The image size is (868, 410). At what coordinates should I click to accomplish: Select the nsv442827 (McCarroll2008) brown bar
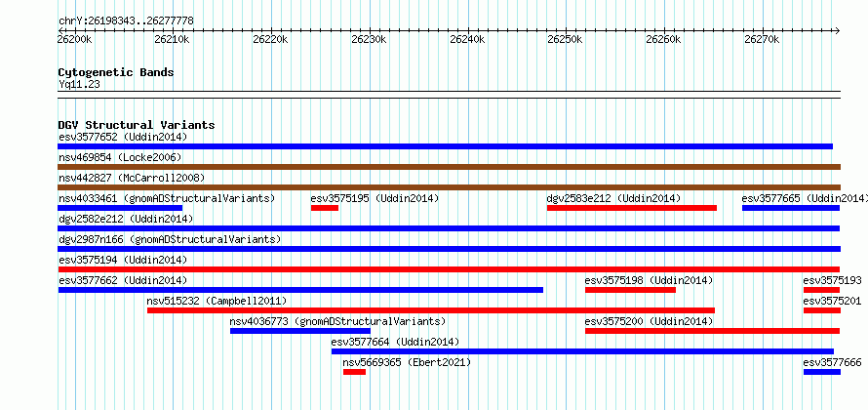pos(449,187)
